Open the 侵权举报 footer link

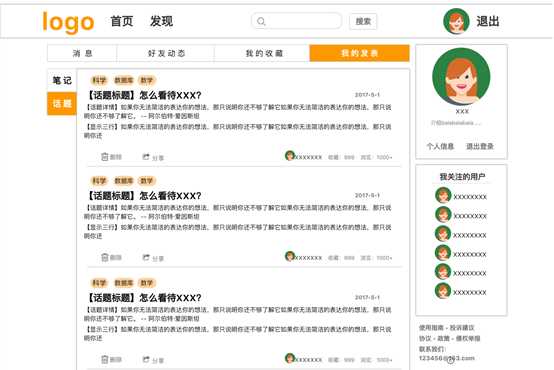pyautogui.click(x=468, y=338)
